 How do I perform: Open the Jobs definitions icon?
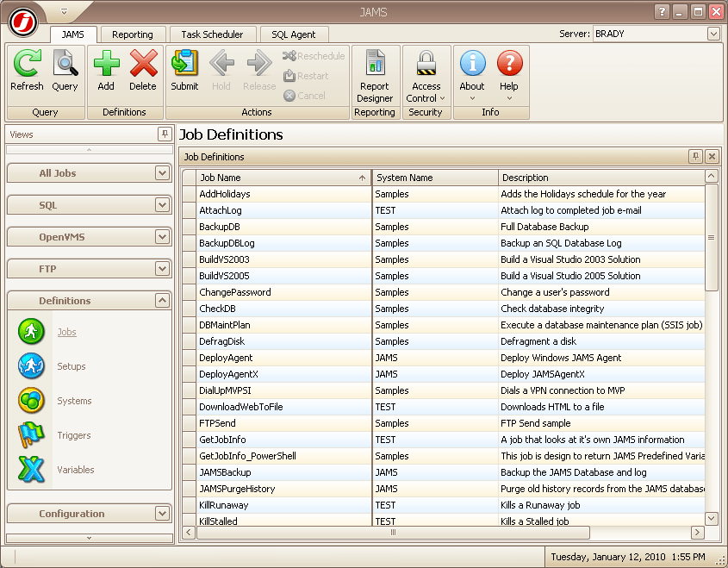[31, 332]
